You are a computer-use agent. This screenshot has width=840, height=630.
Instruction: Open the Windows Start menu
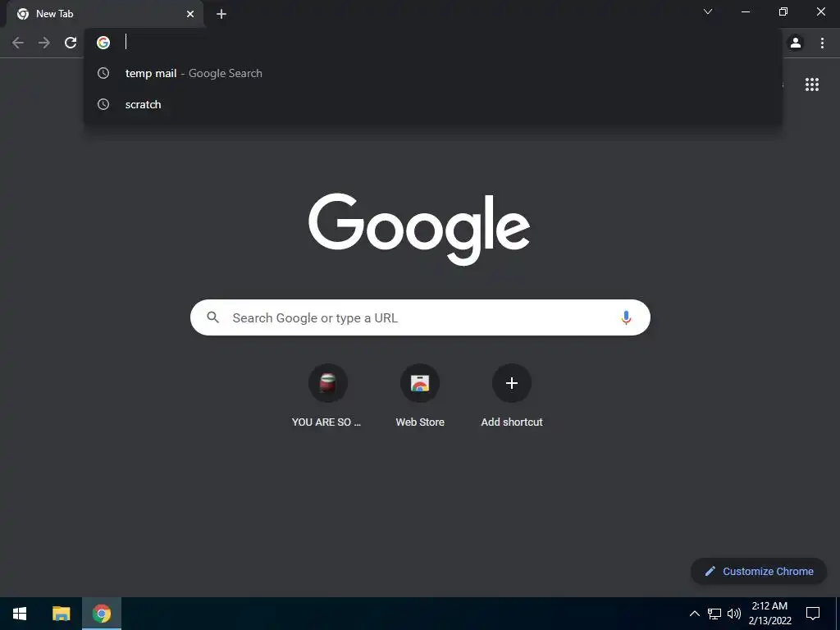(x=20, y=614)
